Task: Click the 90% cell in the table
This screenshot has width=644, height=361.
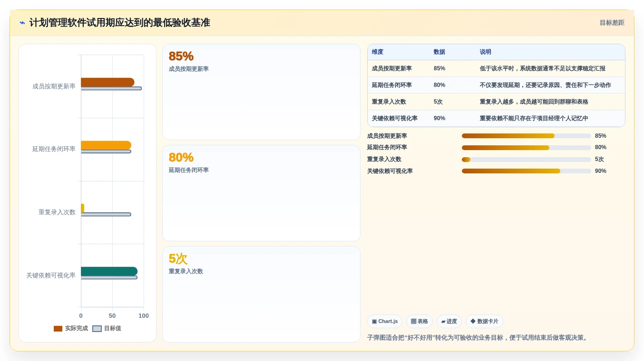Action: pos(439,119)
